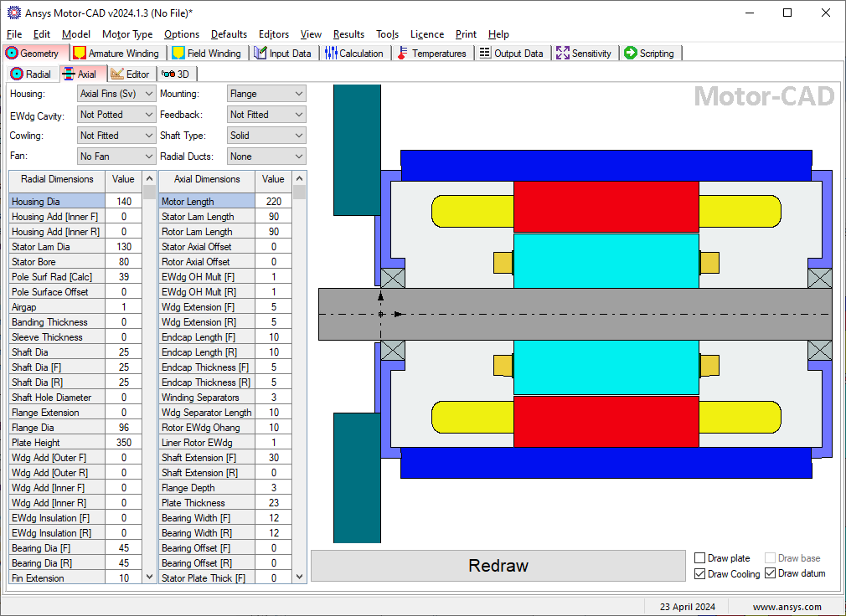
Task: Open the Temperatures tab
Action: (431, 54)
